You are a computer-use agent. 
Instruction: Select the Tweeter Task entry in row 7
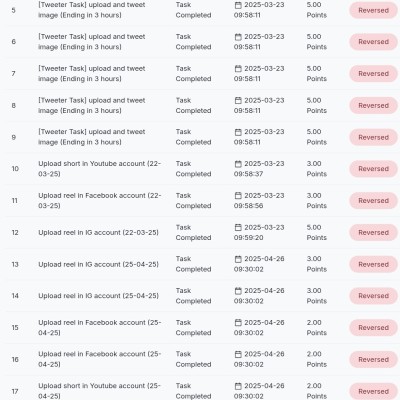click(x=92, y=74)
